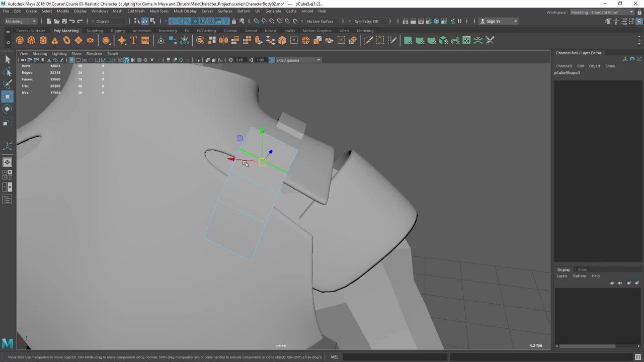This screenshot has width=644, height=362.
Task: Activate the Lasso select tool
Action: pyautogui.click(x=8, y=72)
